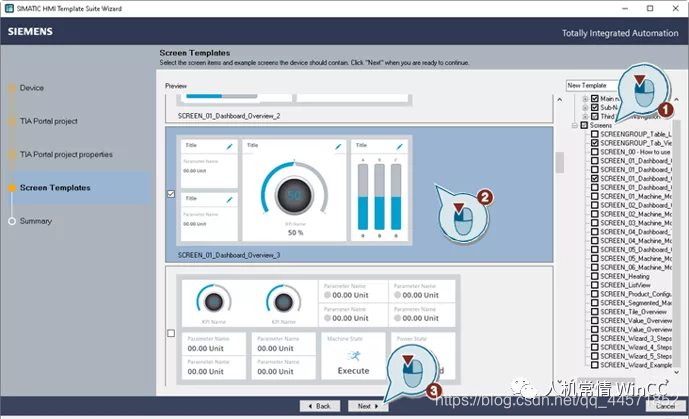Click the Cancel button
The image size is (689, 419).
tap(666, 406)
